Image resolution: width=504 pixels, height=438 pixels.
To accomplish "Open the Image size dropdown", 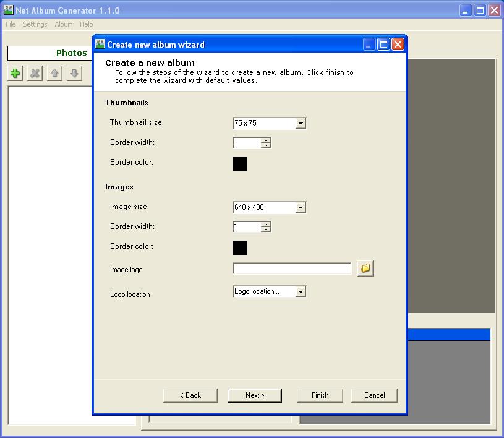I will click(301, 207).
